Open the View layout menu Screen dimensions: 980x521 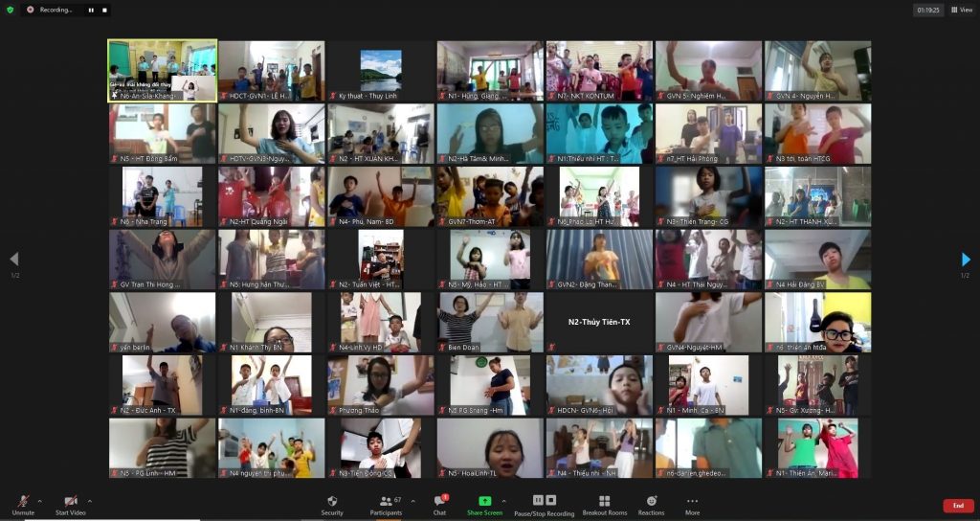pos(962,10)
